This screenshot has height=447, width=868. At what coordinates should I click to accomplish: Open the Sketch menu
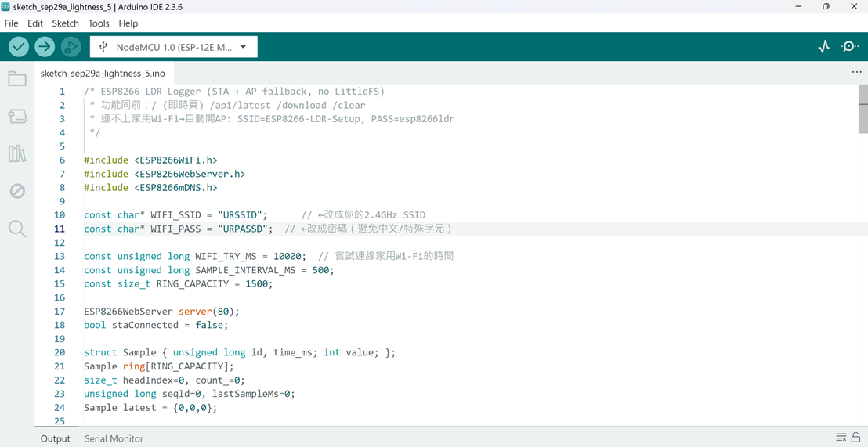pyautogui.click(x=65, y=23)
